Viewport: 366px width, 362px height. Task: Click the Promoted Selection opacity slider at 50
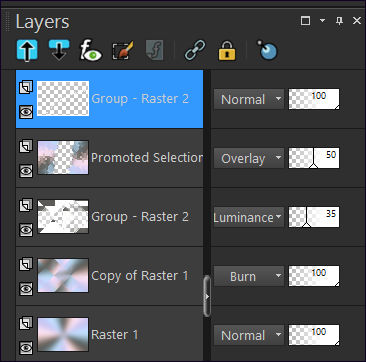pos(314,158)
